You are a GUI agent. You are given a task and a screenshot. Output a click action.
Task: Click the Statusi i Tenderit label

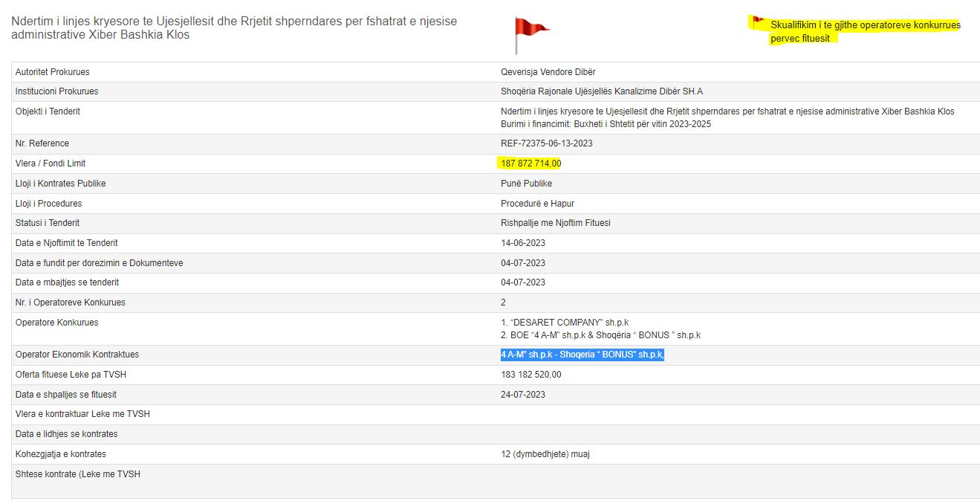(48, 223)
